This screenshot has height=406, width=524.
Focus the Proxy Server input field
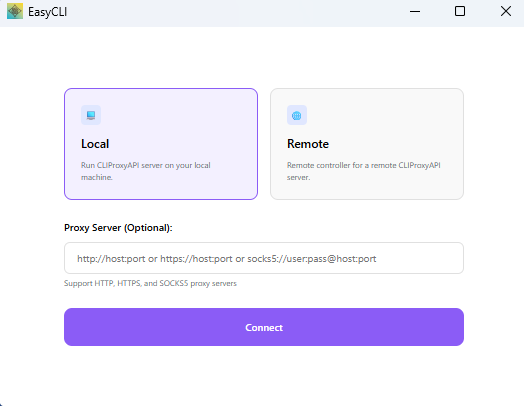coord(264,258)
